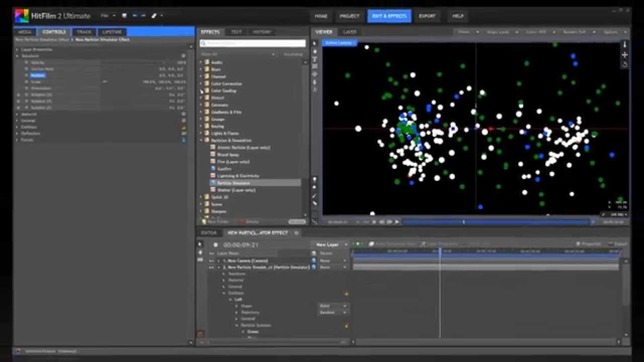The image size is (644, 362).
Task: Open the Export screen
Action: tap(427, 16)
